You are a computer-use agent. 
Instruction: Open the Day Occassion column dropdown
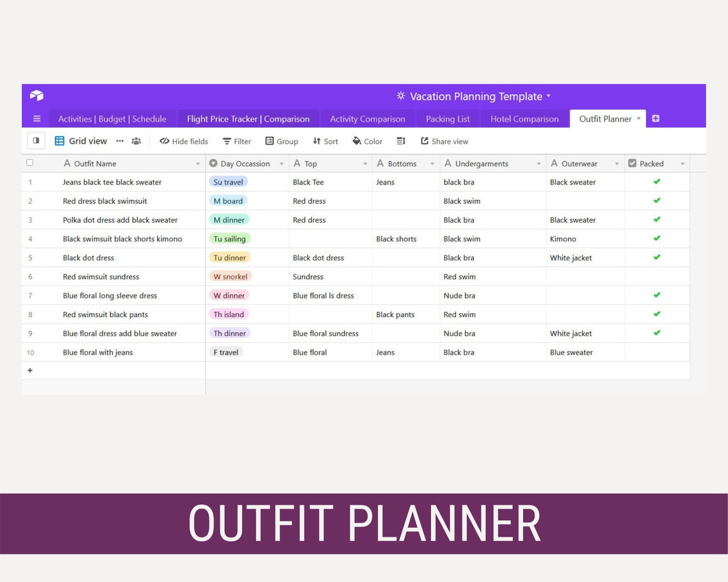282,163
